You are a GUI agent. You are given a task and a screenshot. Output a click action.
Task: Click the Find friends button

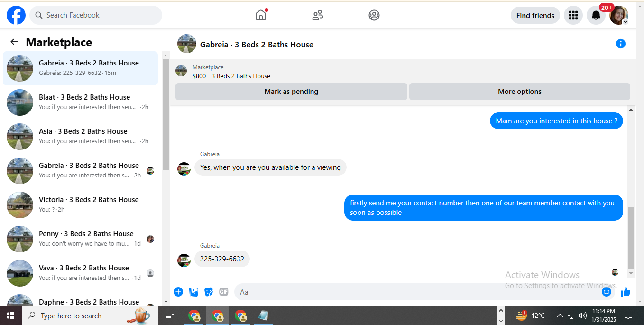[535, 15]
